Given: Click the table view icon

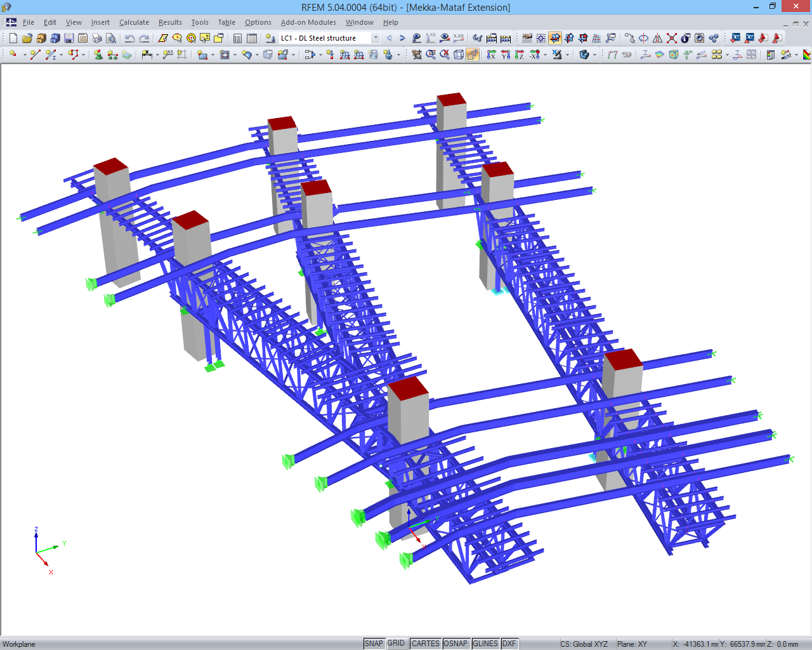Looking at the screenshot, I should point(252,38).
